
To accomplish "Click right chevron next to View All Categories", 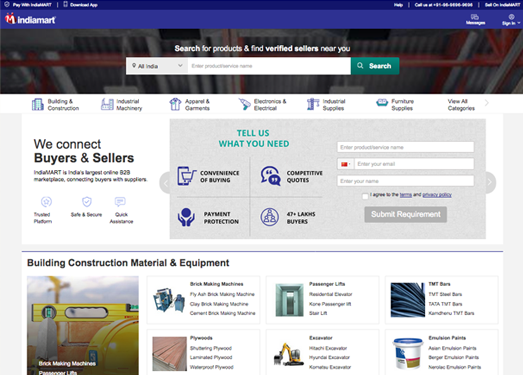I will coord(487,103).
